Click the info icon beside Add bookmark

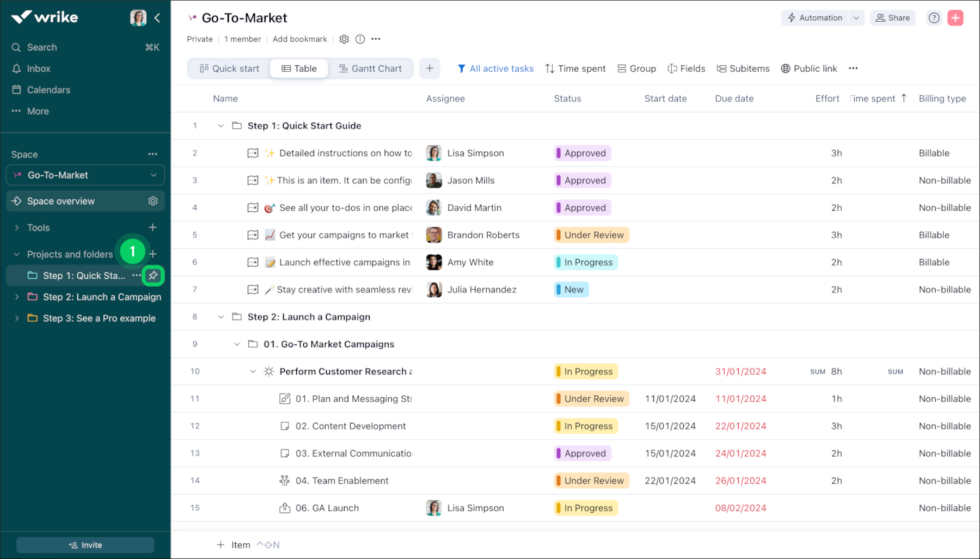pyautogui.click(x=360, y=39)
